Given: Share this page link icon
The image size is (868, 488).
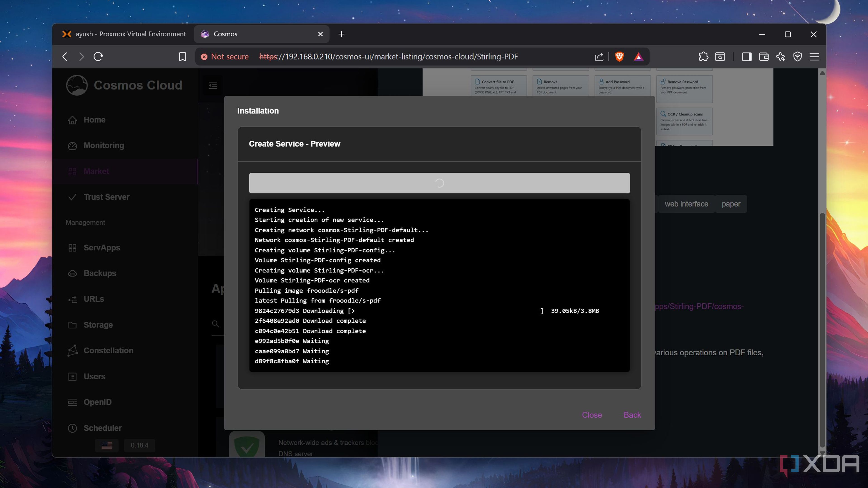Looking at the screenshot, I should pyautogui.click(x=599, y=56).
